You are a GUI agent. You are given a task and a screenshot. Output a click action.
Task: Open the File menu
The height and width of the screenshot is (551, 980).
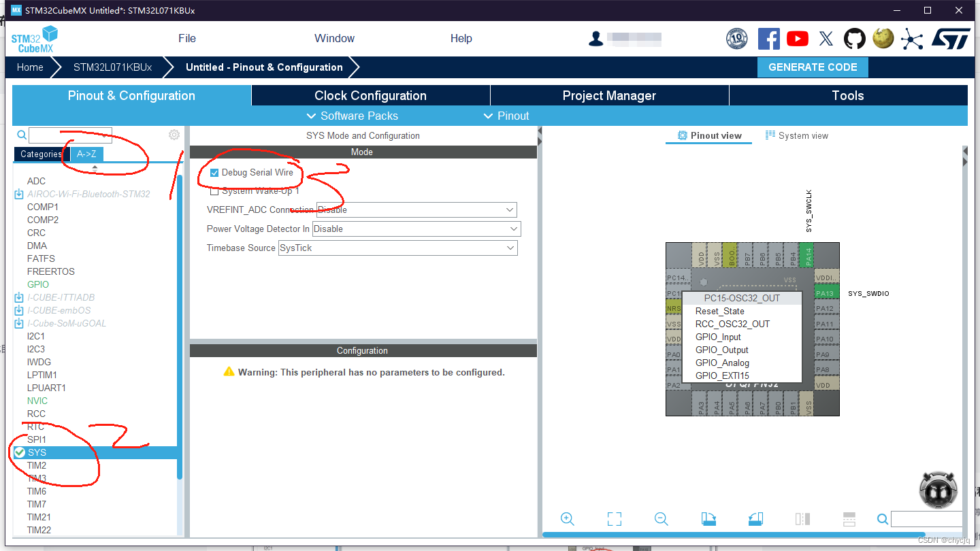coord(187,39)
